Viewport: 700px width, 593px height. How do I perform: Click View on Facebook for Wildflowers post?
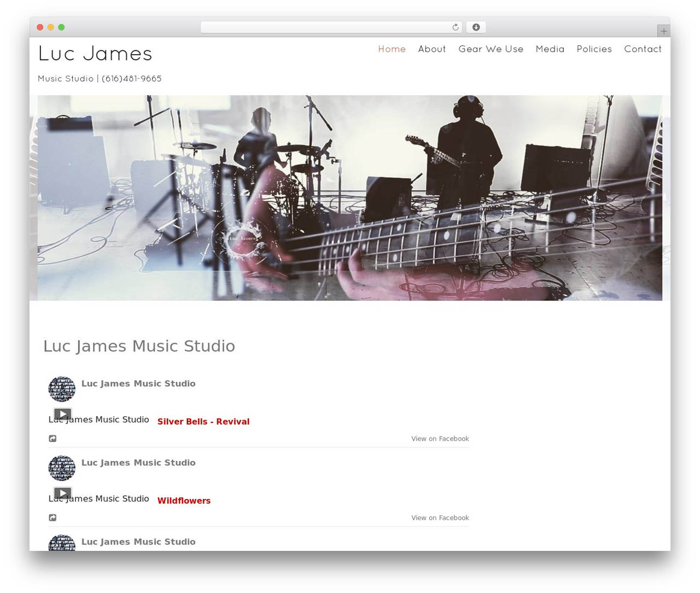440,518
